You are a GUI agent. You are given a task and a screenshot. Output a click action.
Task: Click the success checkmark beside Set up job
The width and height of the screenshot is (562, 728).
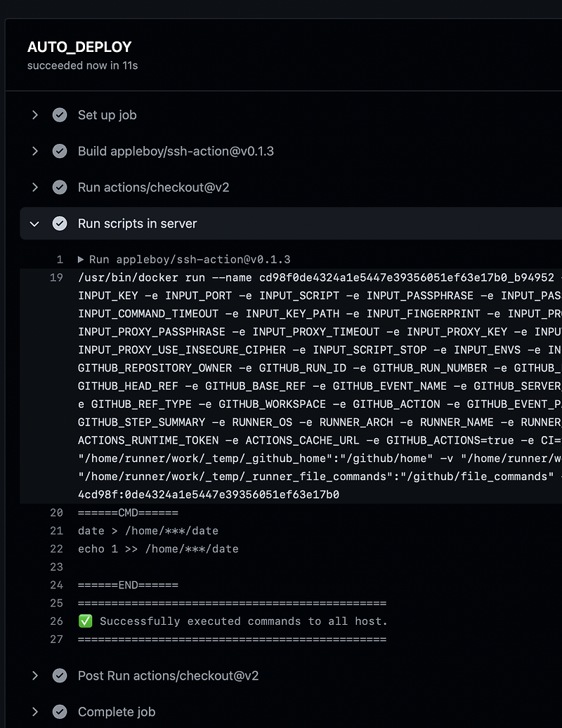click(x=60, y=114)
